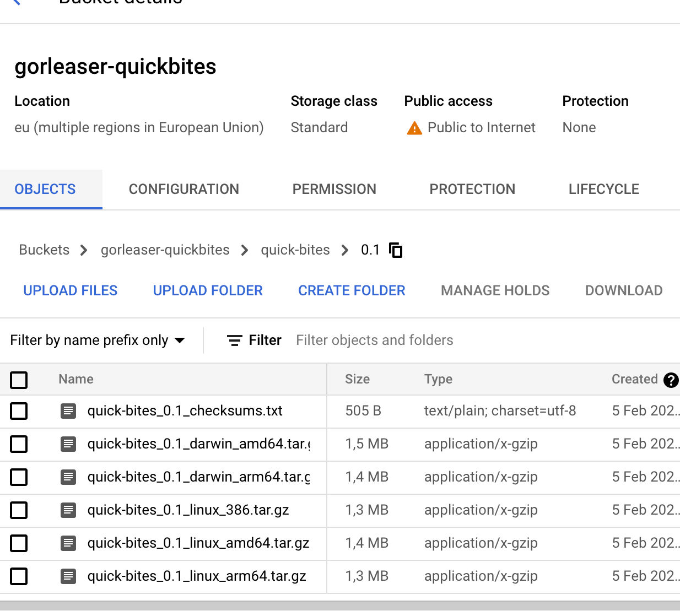Open 'Filter by name prefix only' dropdown

[x=98, y=341]
